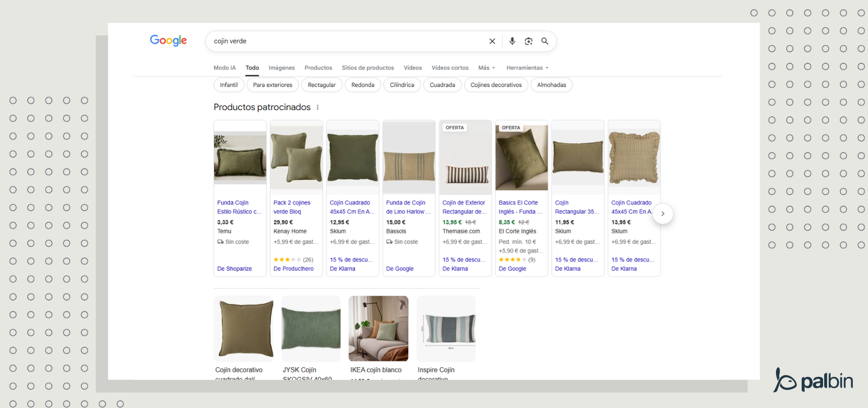Switch to the Imágenes tab
This screenshot has width=868, height=408.
(281, 68)
